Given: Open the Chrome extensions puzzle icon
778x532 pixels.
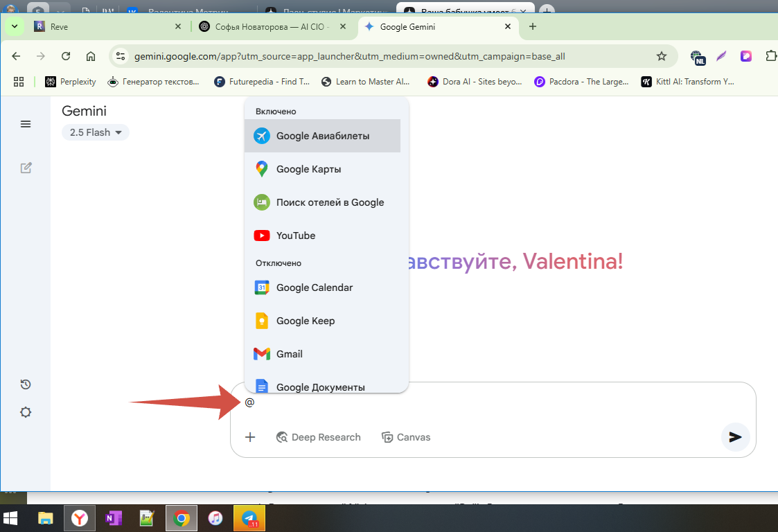Looking at the screenshot, I should pyautogui.click(x=771, y=56).
